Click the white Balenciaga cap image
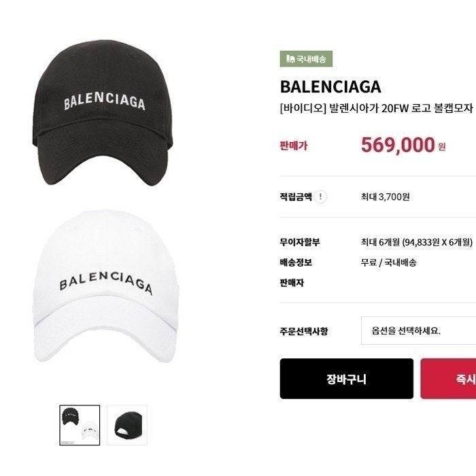The width and height of the screenshot is (476, 476). pos(105,286)
